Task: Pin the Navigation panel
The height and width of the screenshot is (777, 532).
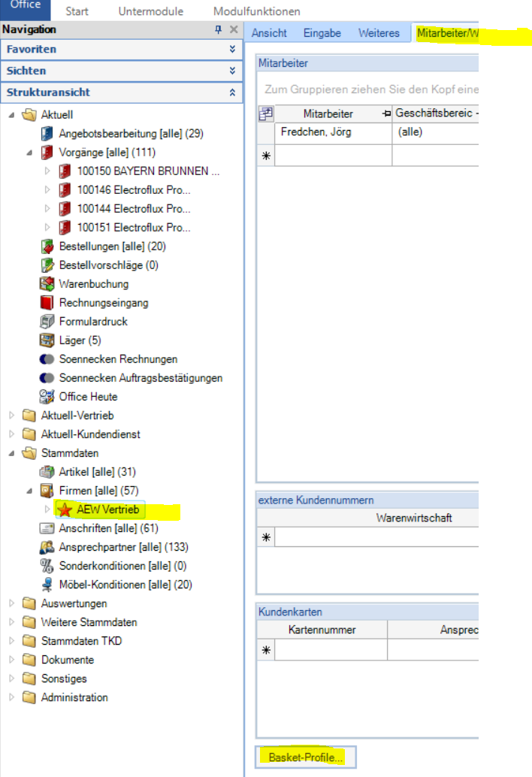Action: (219, 29)
